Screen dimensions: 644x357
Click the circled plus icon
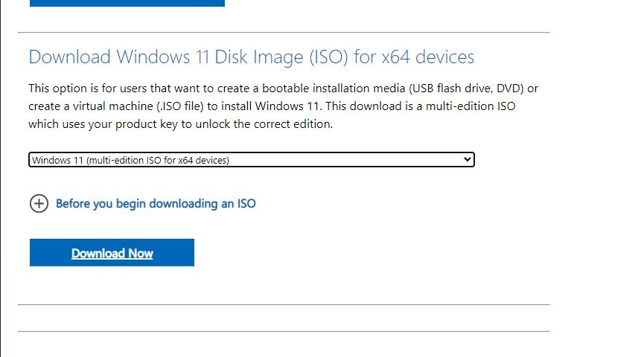(x=39, y=203)
